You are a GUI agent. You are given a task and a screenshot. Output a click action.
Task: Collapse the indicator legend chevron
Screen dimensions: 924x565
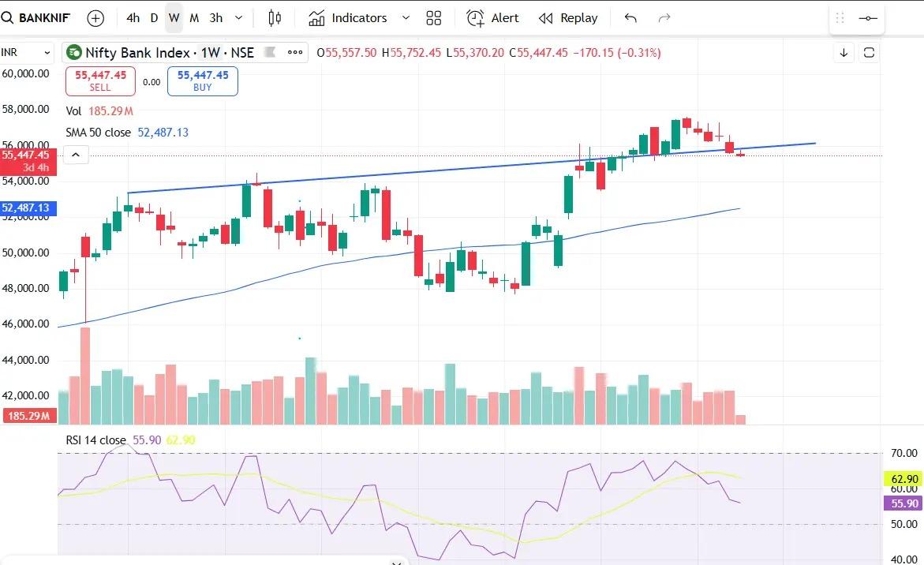point(76,155)
